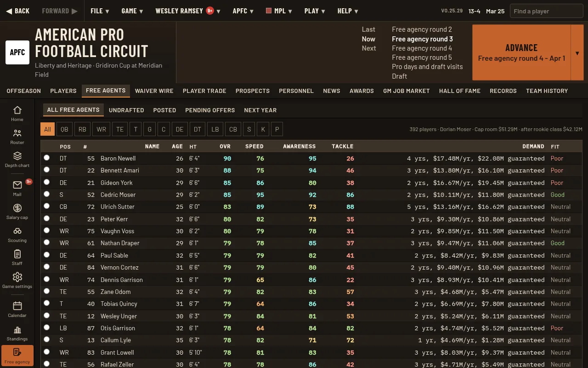Open Gideon York's player page
Viewport: 588px width, 368px height.
117,183
